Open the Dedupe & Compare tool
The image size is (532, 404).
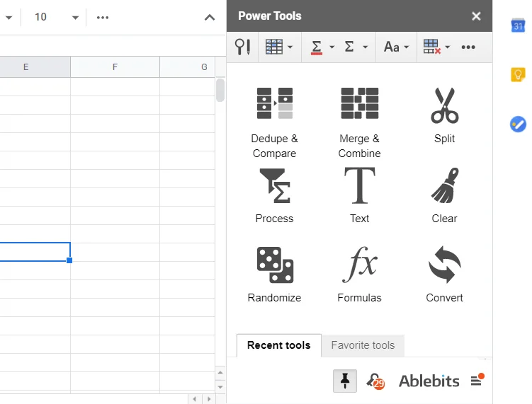click(x=274, y=122)
